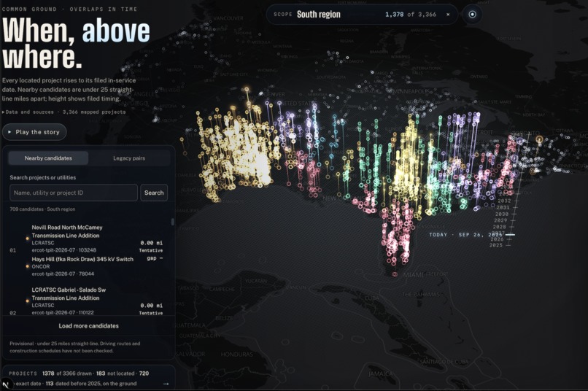Open the Legacy pairs tab
The image size is (588, 391).
pyautogui.click(x=129, y=158)
